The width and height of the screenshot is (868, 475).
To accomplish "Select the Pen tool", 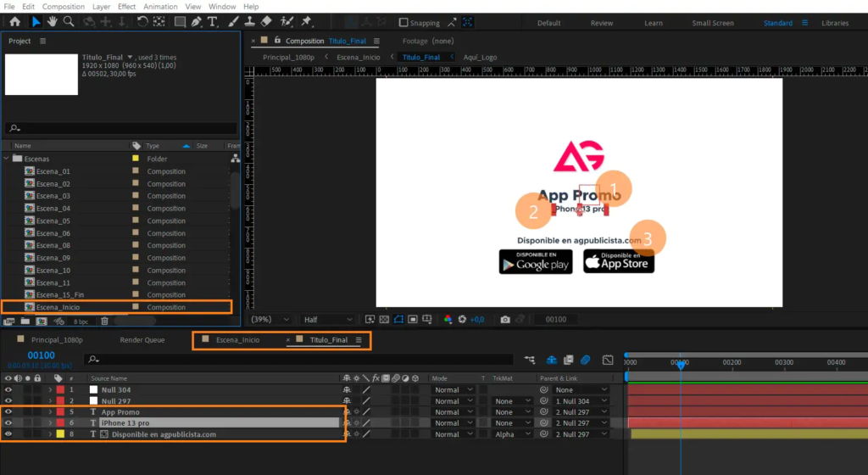I will [197, 21].
